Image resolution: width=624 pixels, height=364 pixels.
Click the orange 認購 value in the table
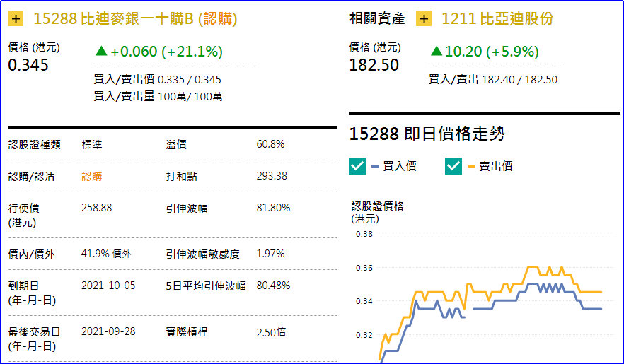click(92, 176)
